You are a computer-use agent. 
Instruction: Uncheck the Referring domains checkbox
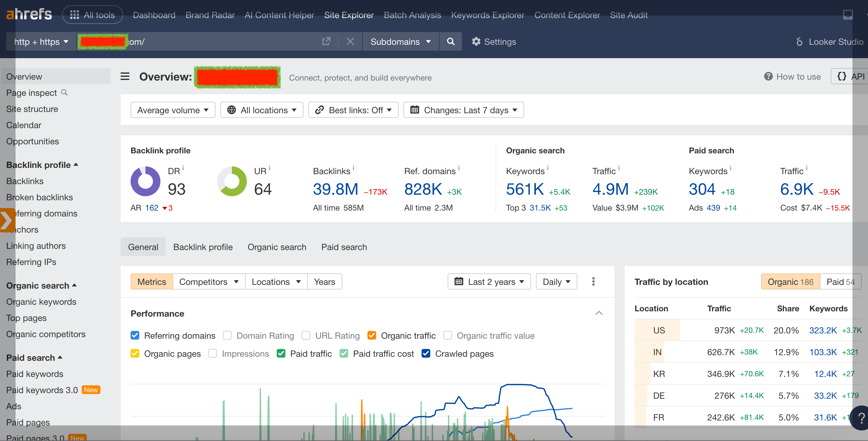(135, 336)
